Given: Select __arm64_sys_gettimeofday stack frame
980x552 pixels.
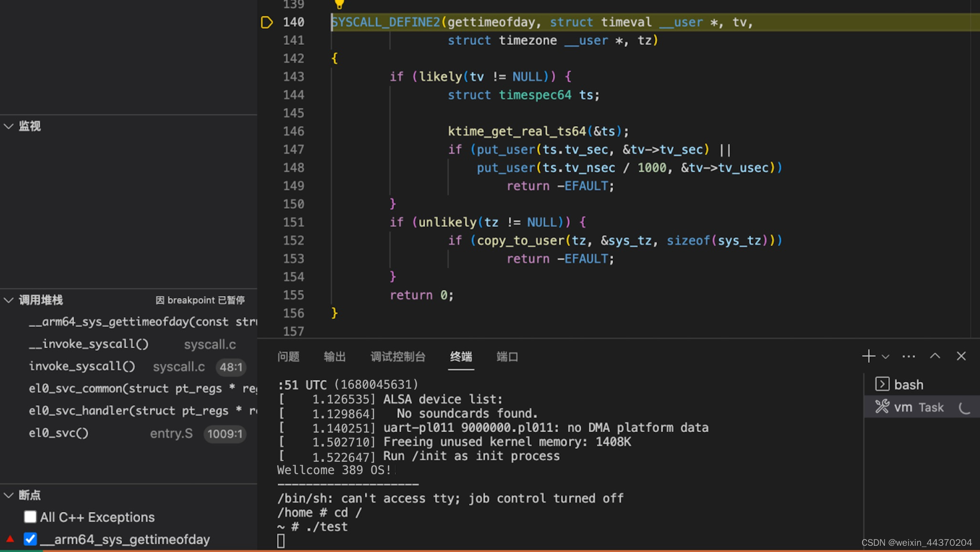Looking at the screenshot, I should (x=129, y=322).
